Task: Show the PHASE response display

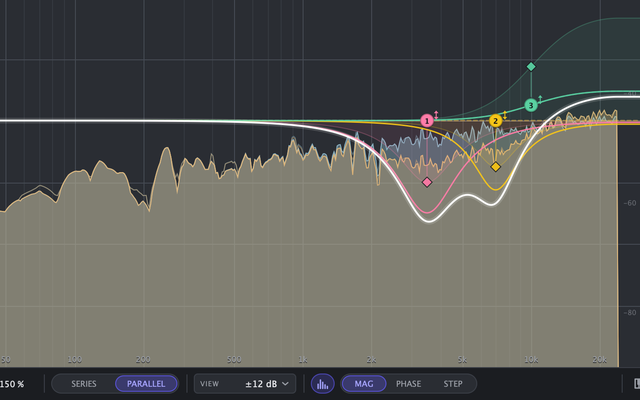Action: (x=408, y=384)
